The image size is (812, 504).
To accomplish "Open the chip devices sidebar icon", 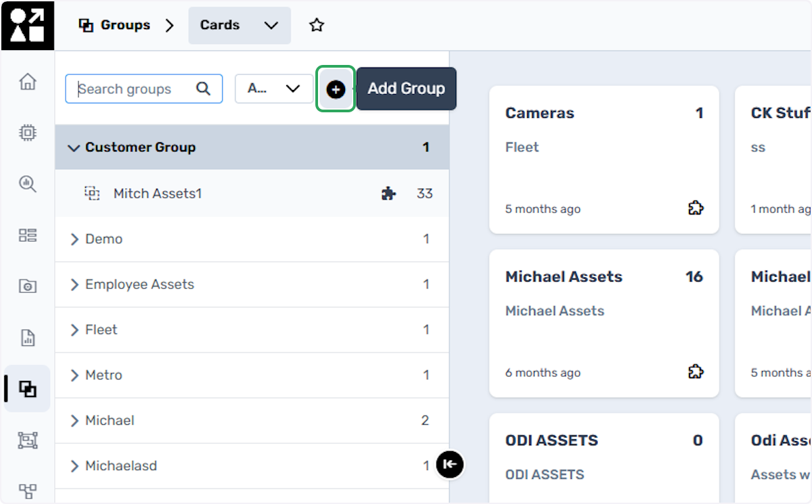I will [28, 133].
